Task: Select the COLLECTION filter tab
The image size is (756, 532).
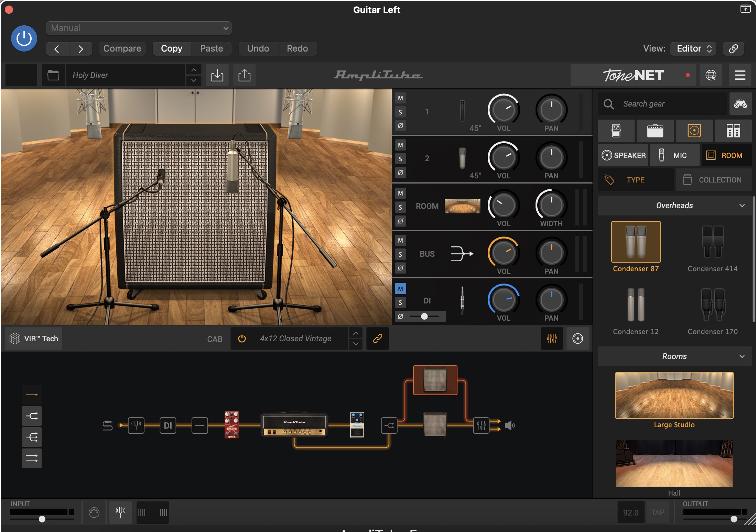Action: (x=714, y=180)
